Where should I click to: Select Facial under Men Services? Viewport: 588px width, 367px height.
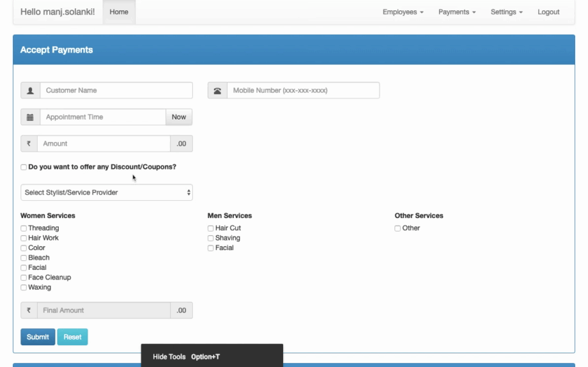coord(211,248)
